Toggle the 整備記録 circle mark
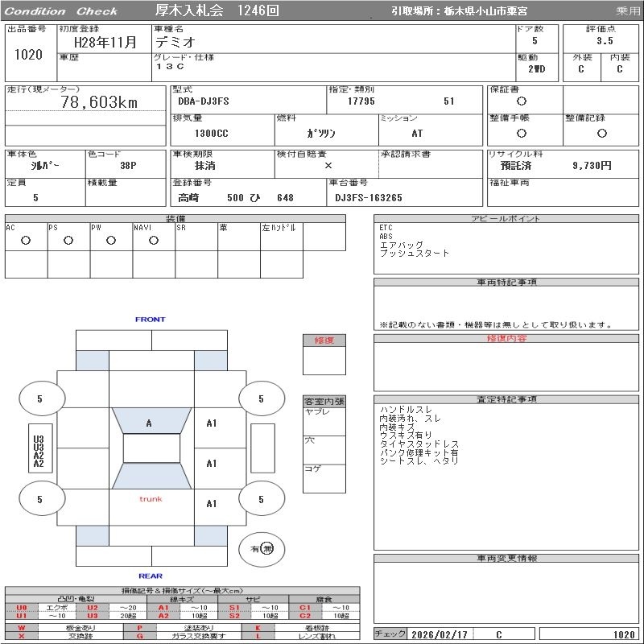Screen dimensions: 644x644 [x=600, y=133]
